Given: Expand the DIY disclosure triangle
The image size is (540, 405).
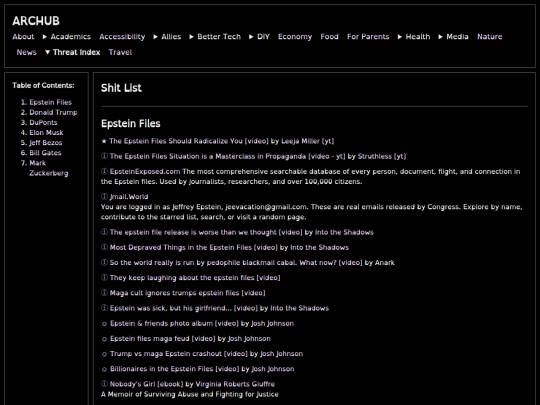Looking at the screenshot, I should (251, 37).
